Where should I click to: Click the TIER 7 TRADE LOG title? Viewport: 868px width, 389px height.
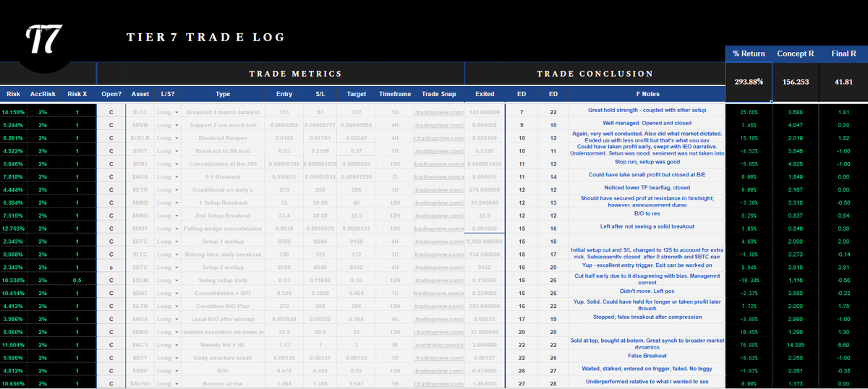pyautogui.click(x=205, y=38)
